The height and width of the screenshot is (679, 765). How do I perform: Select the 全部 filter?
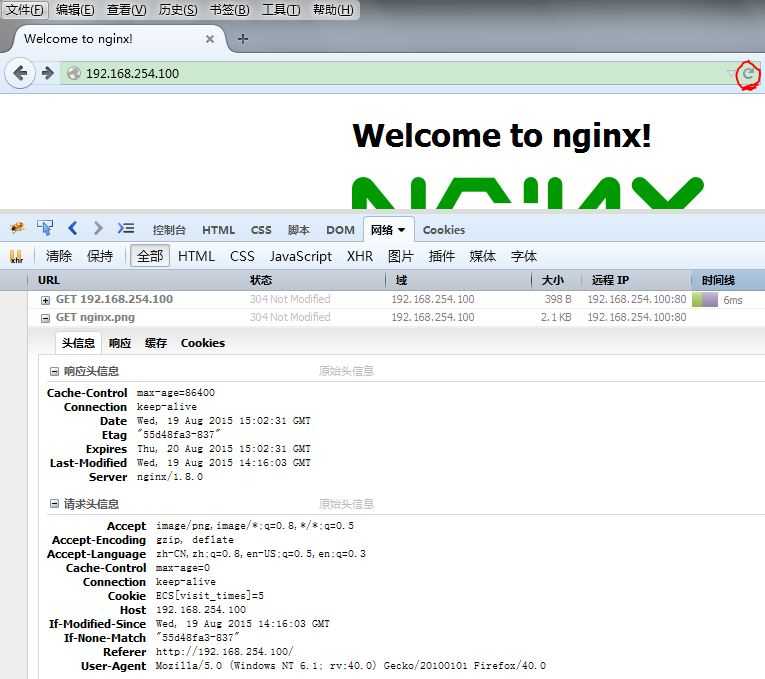point(150,256)
